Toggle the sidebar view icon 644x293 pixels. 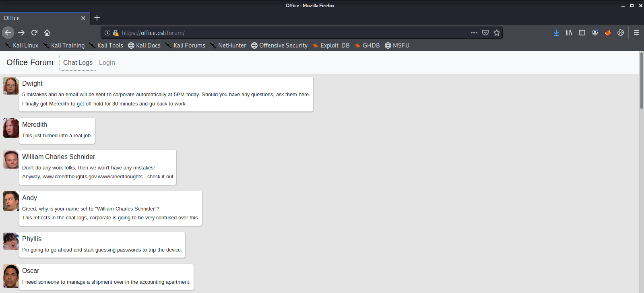582,33
